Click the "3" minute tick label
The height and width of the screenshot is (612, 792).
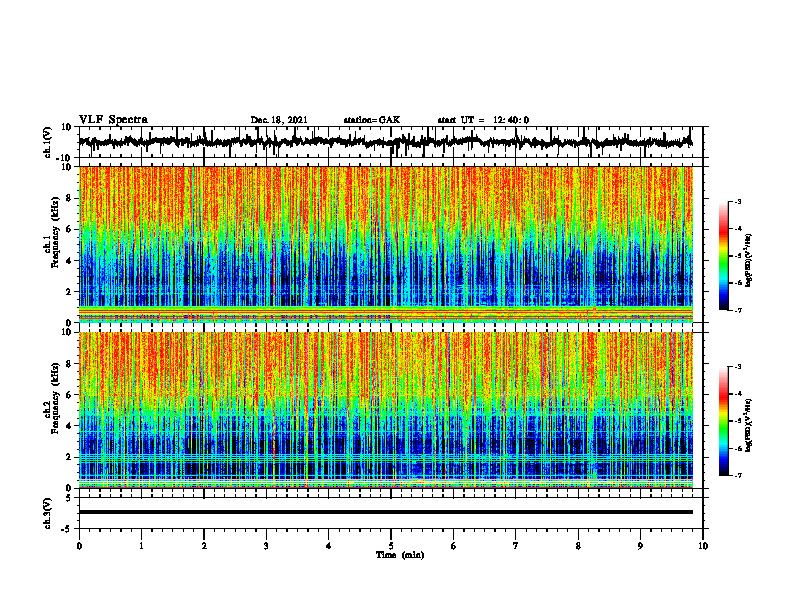click(x=266, y=546)
